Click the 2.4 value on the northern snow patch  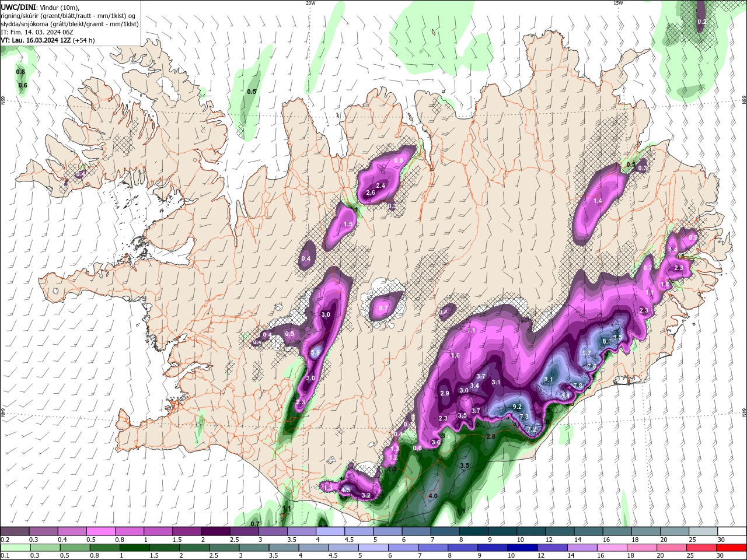coord(381,185)
